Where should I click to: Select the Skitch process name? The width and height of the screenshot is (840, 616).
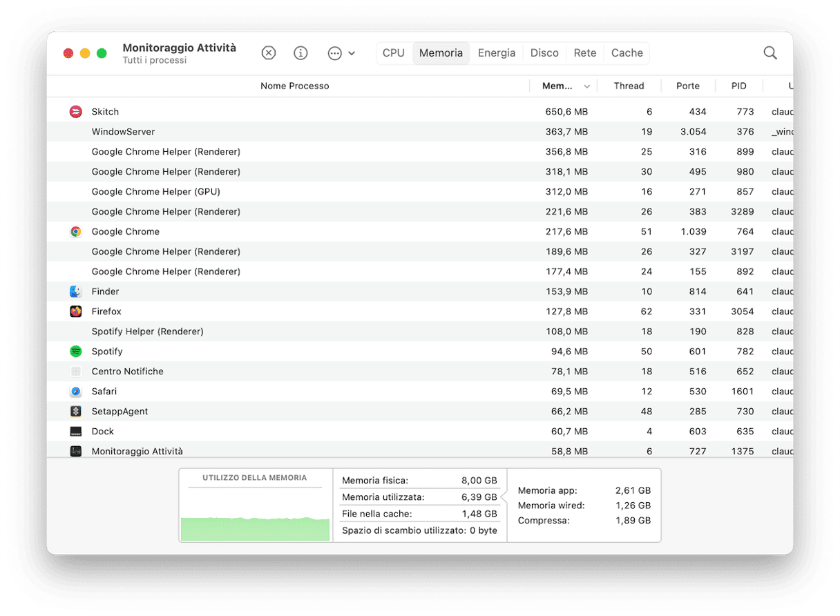click(x=105, y=112)
